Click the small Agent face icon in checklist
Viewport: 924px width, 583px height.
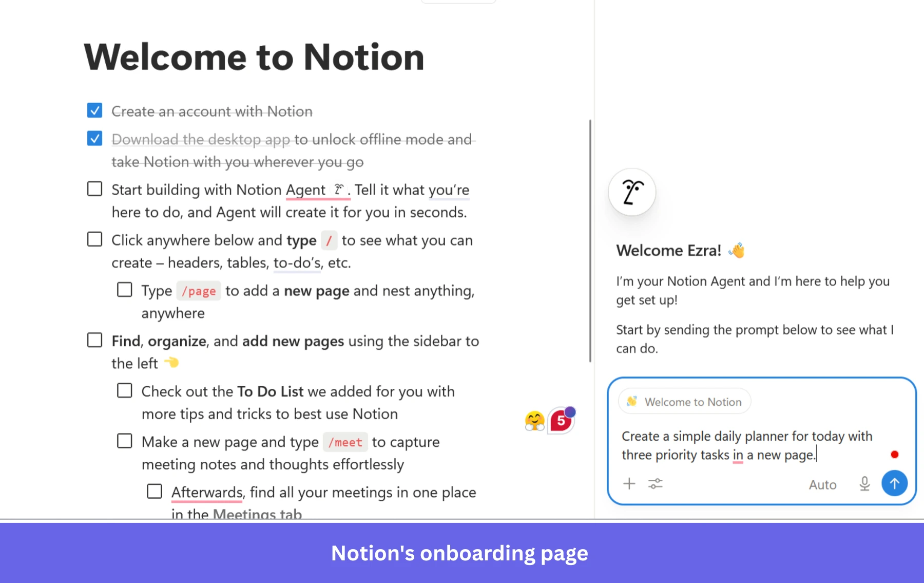pos(338,190)
